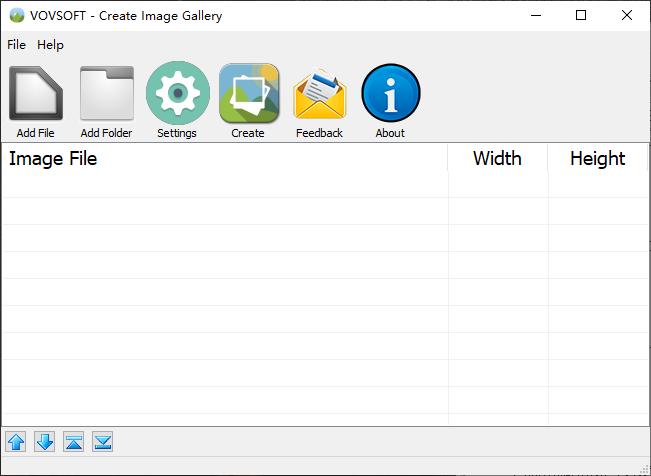Move selected image to top of list
This screenshot has height=476, width=651.
pyautogui.click(x=73, y=442)
